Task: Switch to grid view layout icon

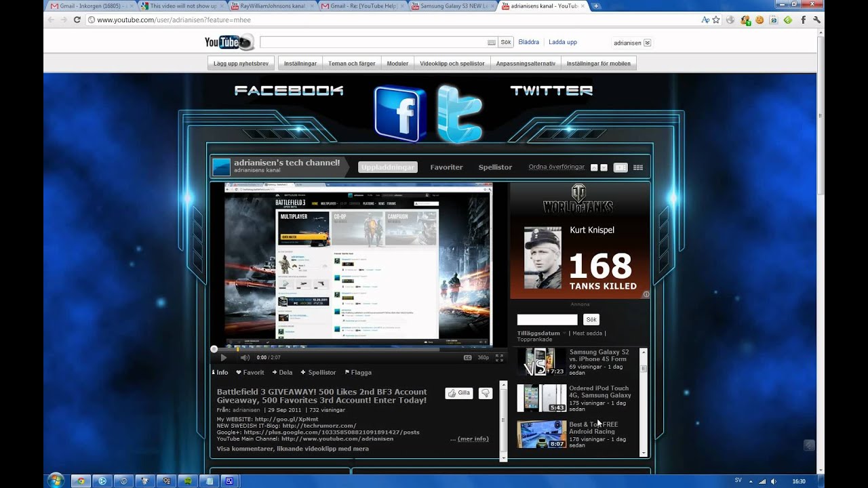Action: [x=638, y=167]
